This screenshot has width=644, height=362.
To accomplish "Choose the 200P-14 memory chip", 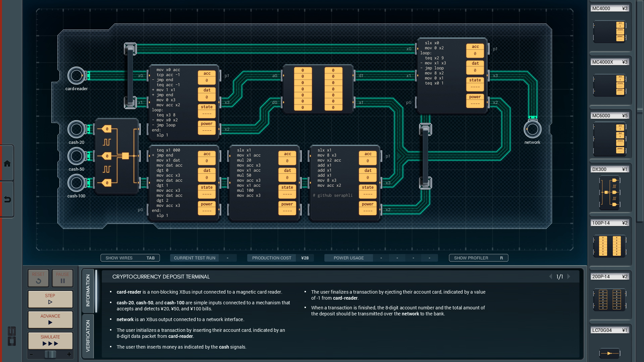I will (609, 299).
